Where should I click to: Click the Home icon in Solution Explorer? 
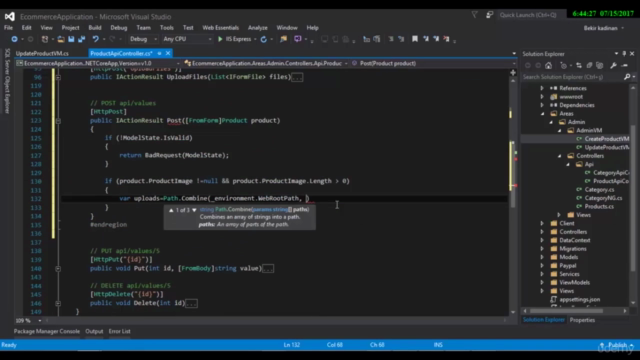[549, 65]
